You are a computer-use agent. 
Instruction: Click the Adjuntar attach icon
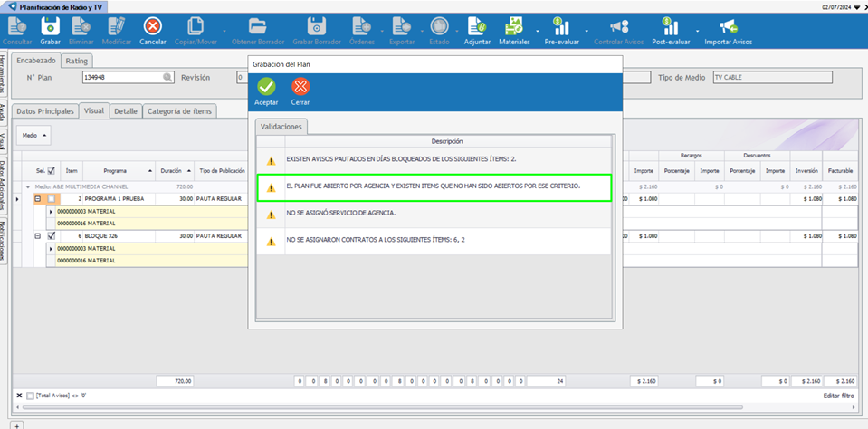477,26
